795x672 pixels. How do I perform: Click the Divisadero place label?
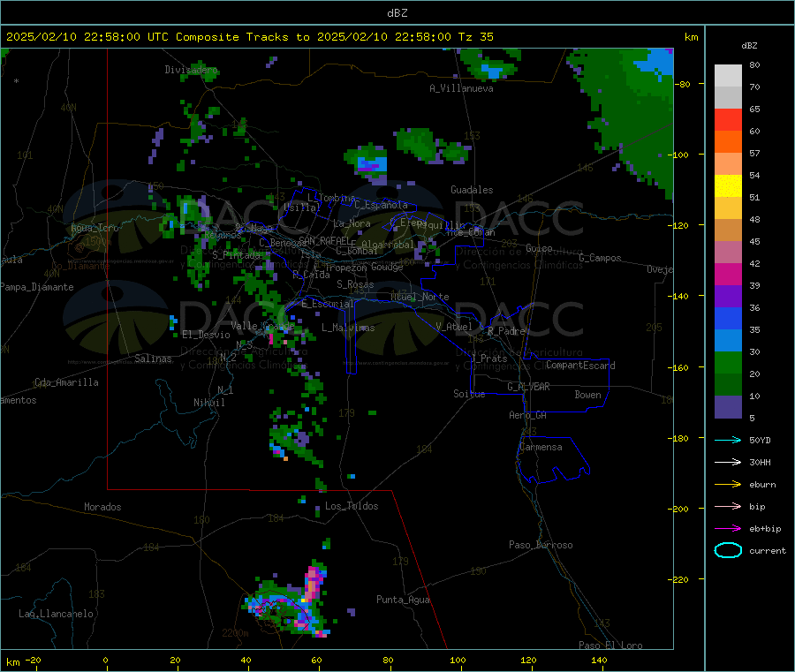191,70
